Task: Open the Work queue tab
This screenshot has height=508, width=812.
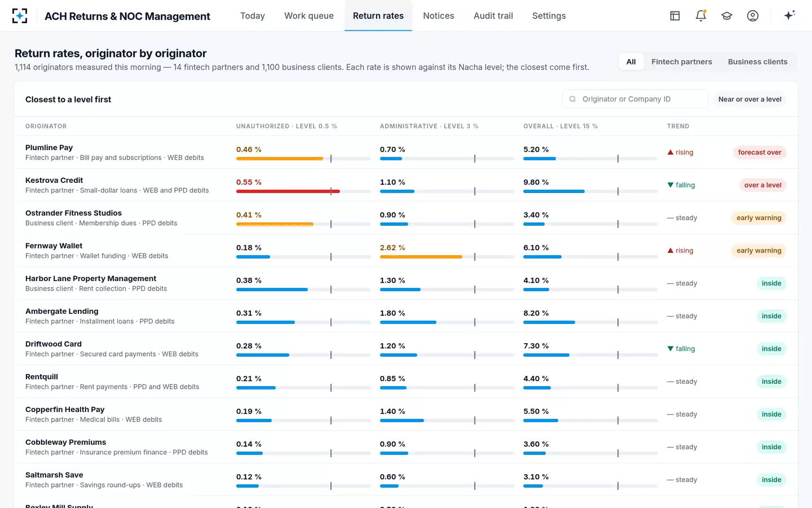Action: pyautogui.click(x=309, y=16)
